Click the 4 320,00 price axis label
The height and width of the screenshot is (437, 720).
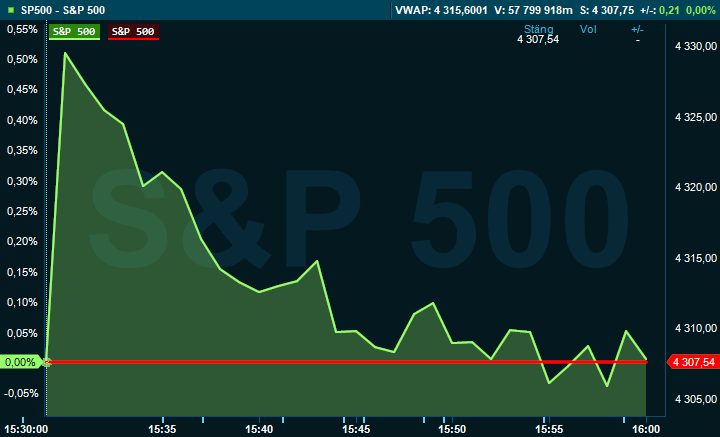tap(696, 187)
